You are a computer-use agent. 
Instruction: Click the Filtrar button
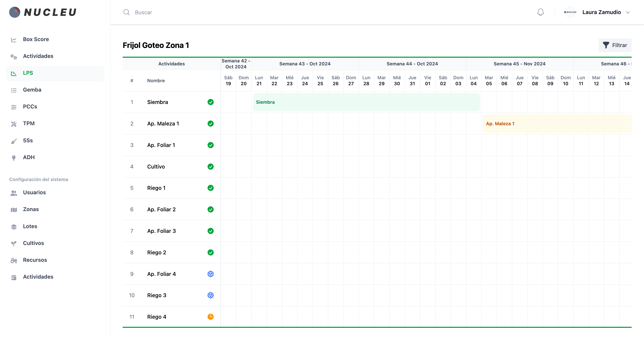point(615,45)
